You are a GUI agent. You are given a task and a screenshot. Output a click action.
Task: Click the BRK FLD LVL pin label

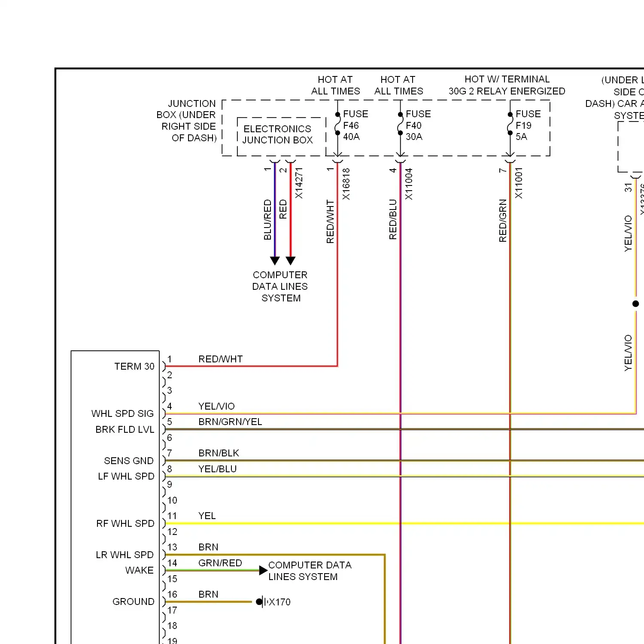(x=125, y=429)
